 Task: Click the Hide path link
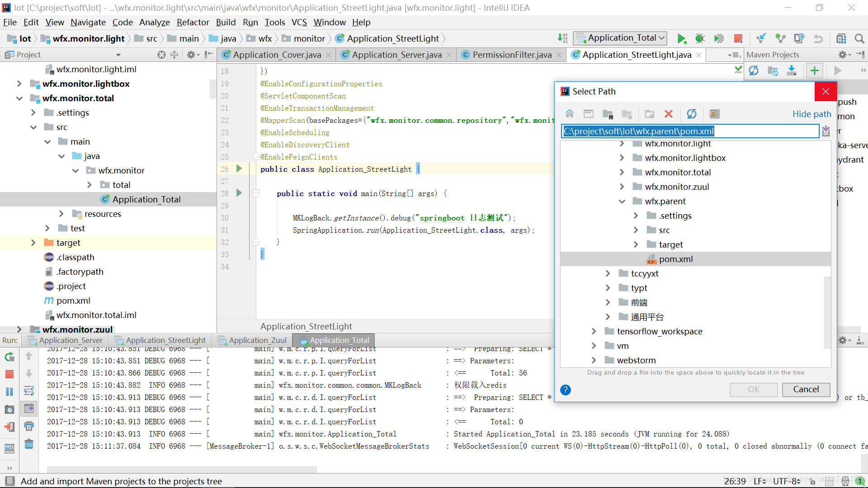pyautogui.click(x=811, y=114)
